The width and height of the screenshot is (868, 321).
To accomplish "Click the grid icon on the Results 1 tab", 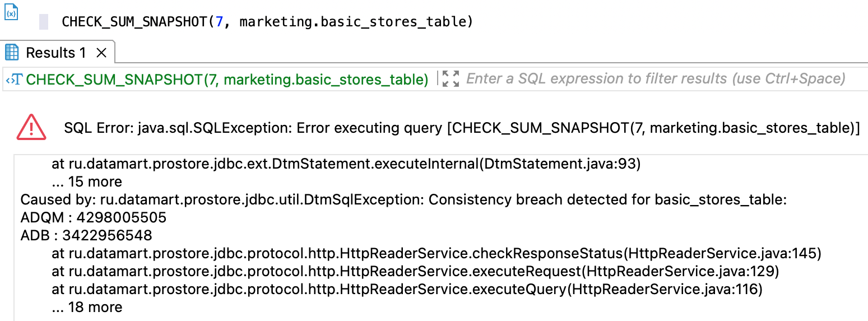I will [x=12, y=53].
